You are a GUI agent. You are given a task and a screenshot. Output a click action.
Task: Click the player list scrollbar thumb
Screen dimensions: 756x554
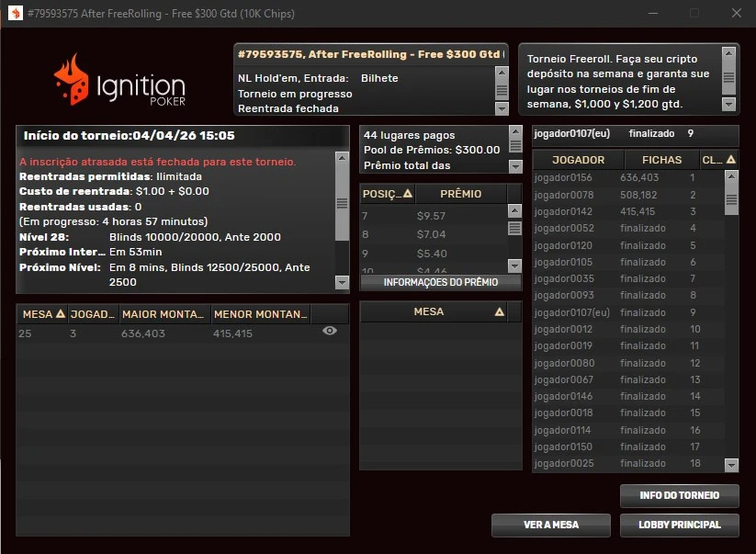[731, 192]
